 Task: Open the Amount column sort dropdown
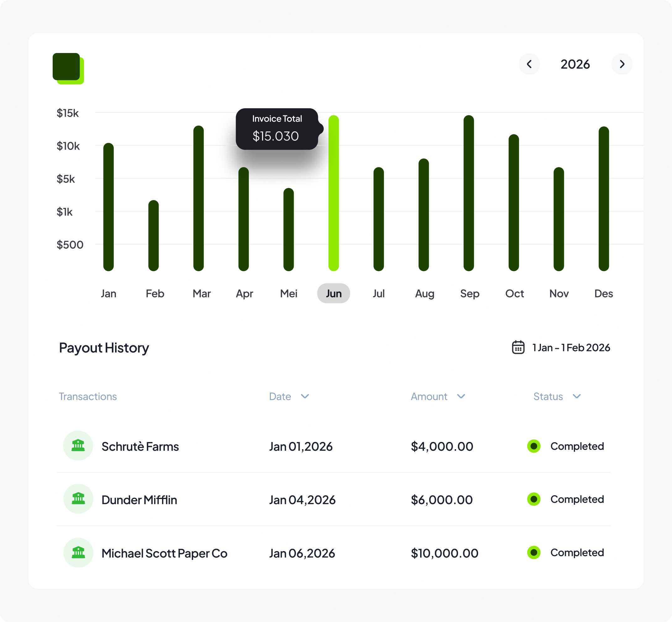point(461,396)
